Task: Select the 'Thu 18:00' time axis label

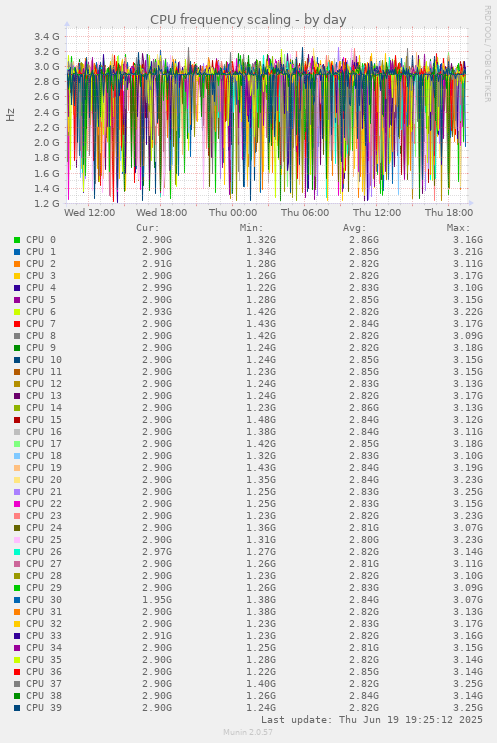Action: 449,213
